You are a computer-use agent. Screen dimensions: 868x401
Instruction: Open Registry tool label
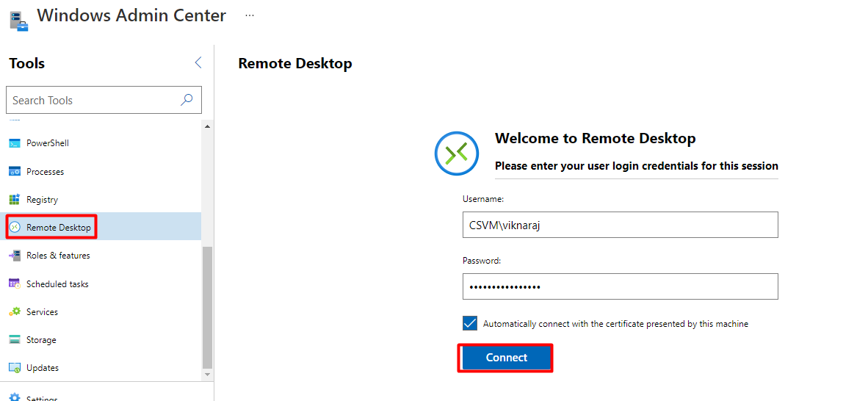pyautogui.click(x=42, y=199)
